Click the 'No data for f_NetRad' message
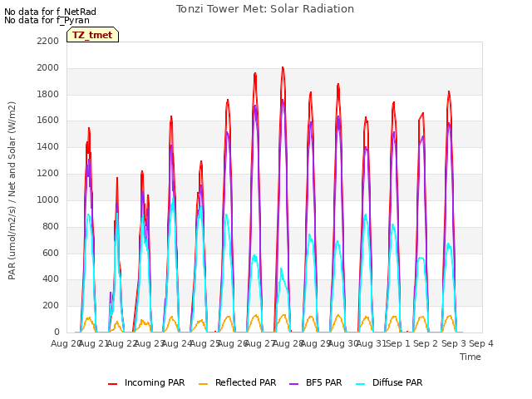The width and height of the screenshot is (532, 399). pos(50,12)
